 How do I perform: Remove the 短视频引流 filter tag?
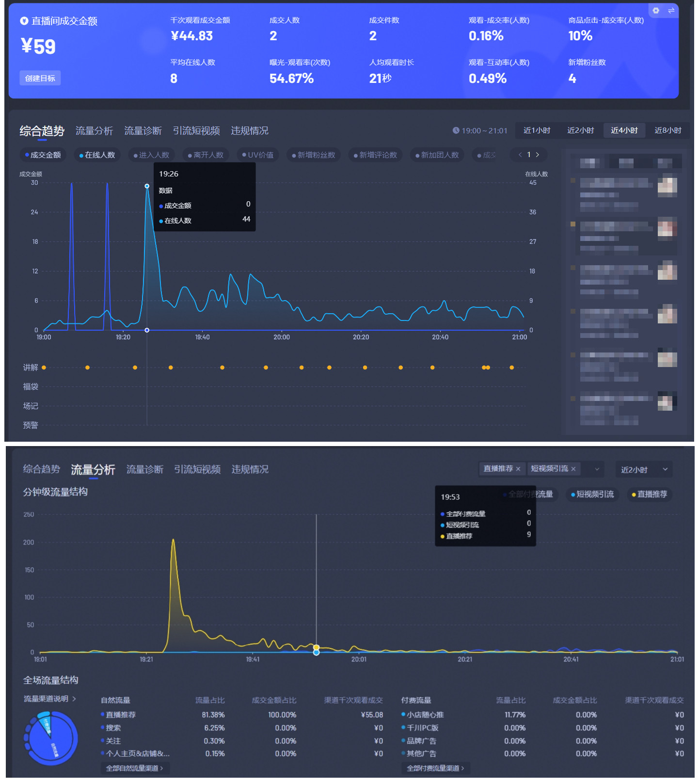573,469
